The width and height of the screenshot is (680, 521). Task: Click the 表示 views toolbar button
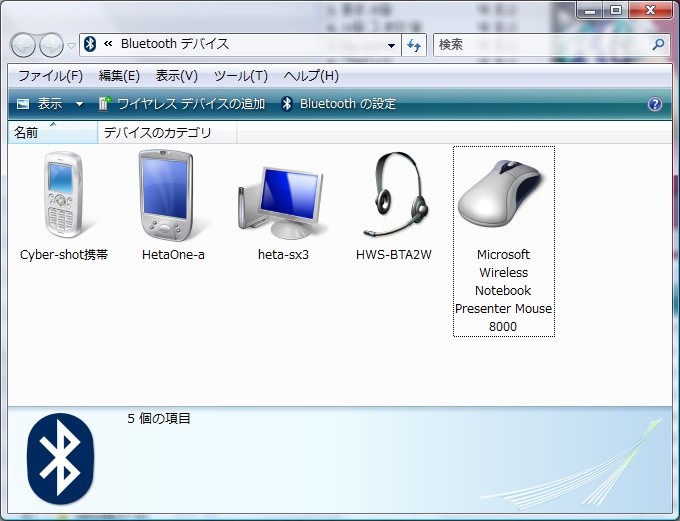(x=39, y=104)
